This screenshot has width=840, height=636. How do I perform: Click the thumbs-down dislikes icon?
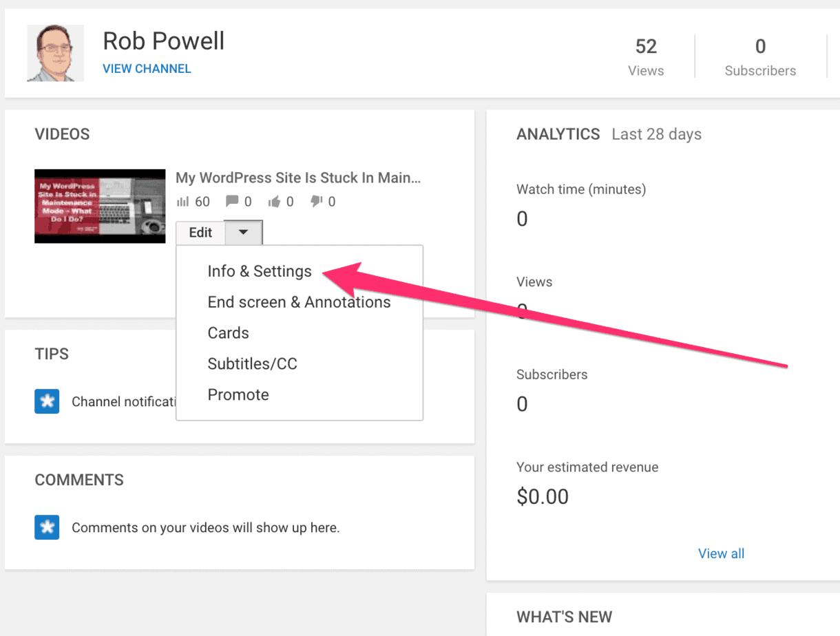pyautogui.click(x=317, y=201)
